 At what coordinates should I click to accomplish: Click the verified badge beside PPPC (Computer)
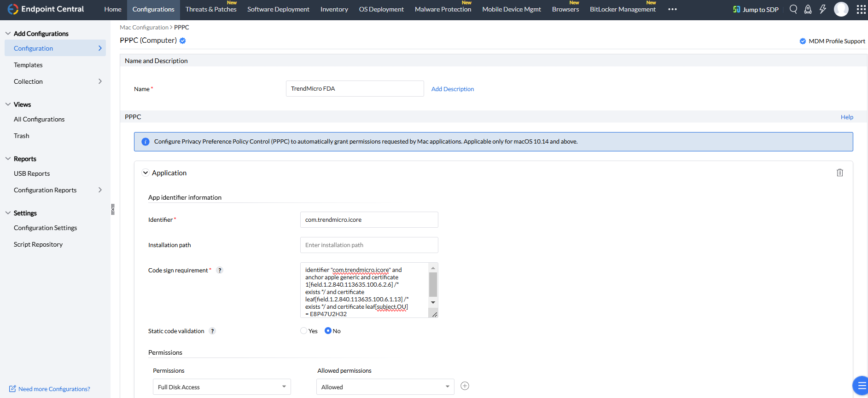pyautogui.click(x=183, y=40)
